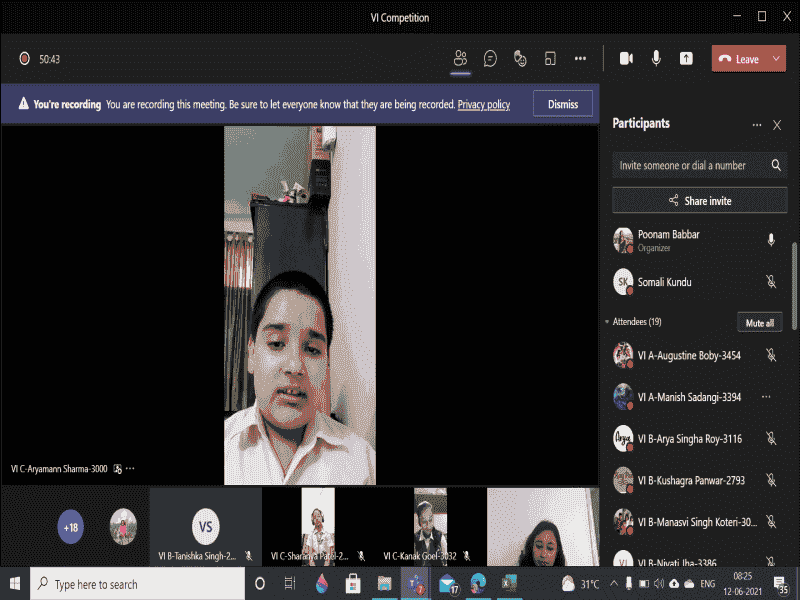Open the breakout rooms icon
Viewport: 800px width, 600px height.
click(x=550, y=59)
